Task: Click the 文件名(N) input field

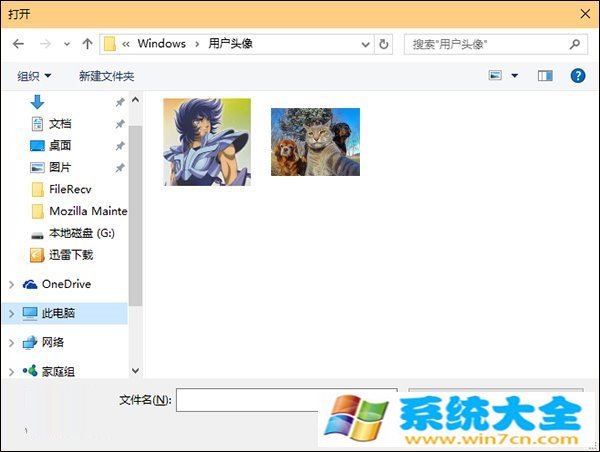Action: click(x=287, y=400)
